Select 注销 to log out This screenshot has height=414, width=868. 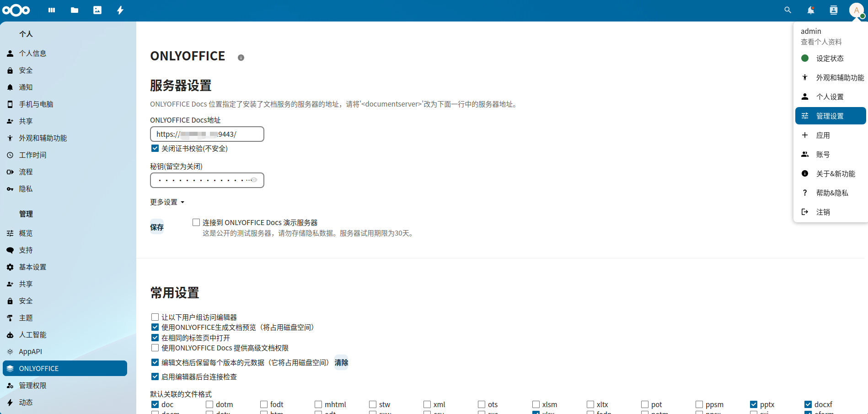(830, 212)
